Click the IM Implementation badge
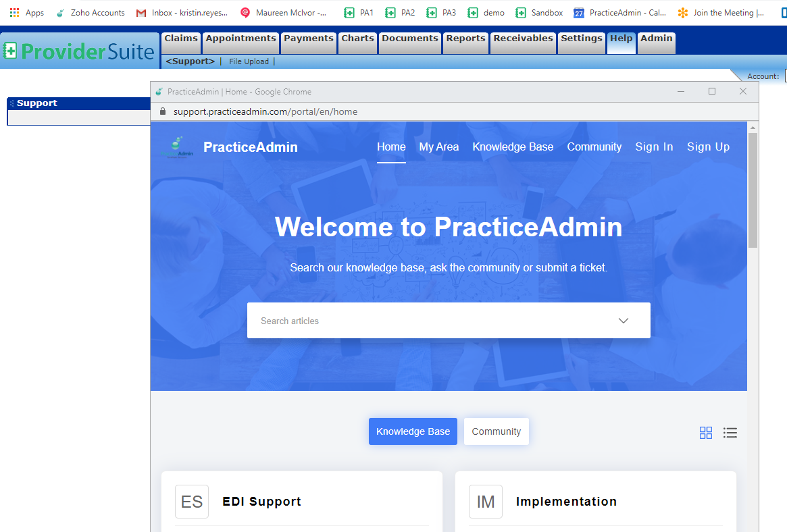Screen dimensions: 787x532 point(485,502)
